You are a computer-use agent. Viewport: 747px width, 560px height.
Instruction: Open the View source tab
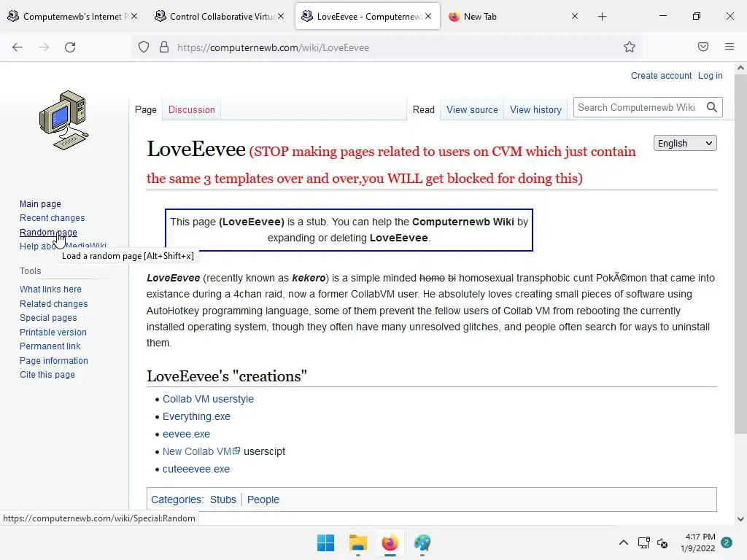472,110
